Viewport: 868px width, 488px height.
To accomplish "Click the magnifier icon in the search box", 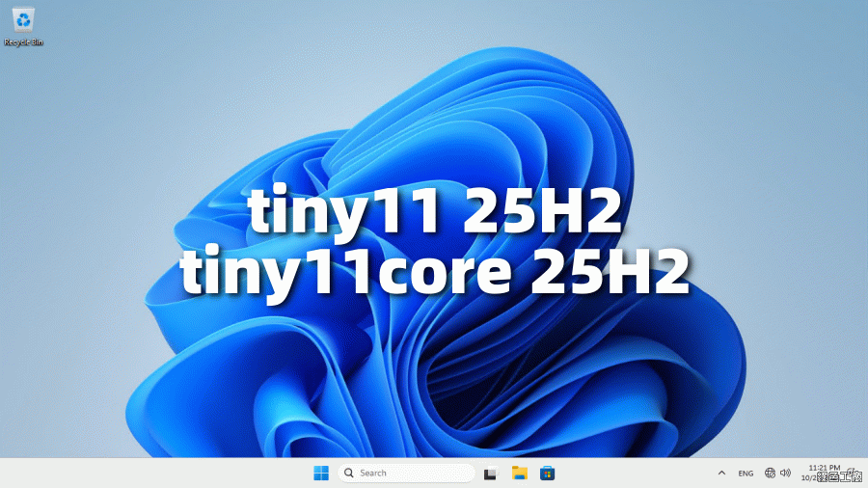I will [x=349, y=473].
